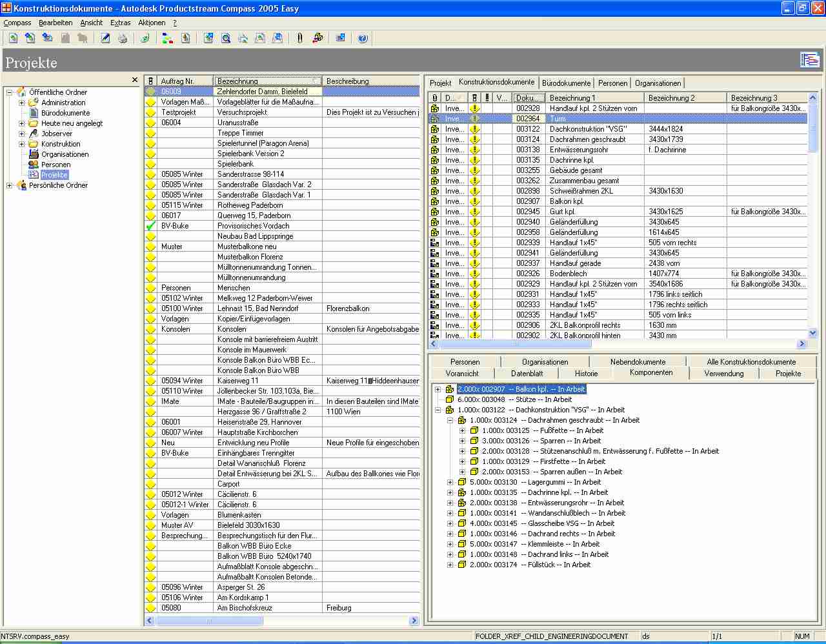Sort documents by Bezeichnung 1 column header

pos(594,98)
